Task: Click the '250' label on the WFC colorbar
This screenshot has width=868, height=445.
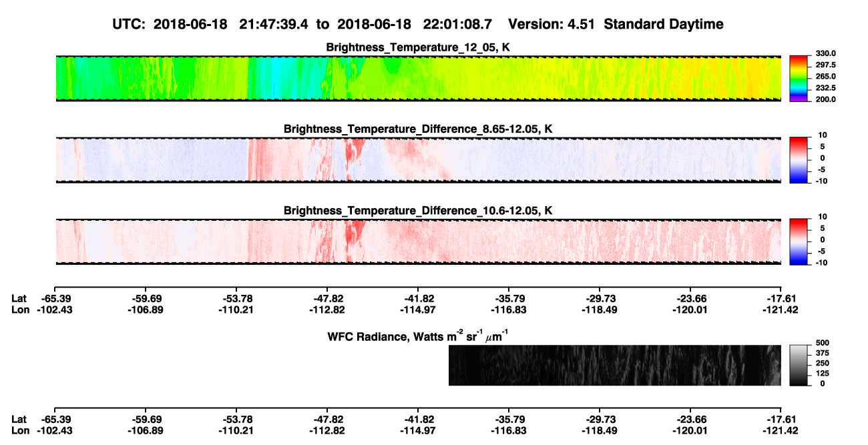Action: click(x=824, y=363)
